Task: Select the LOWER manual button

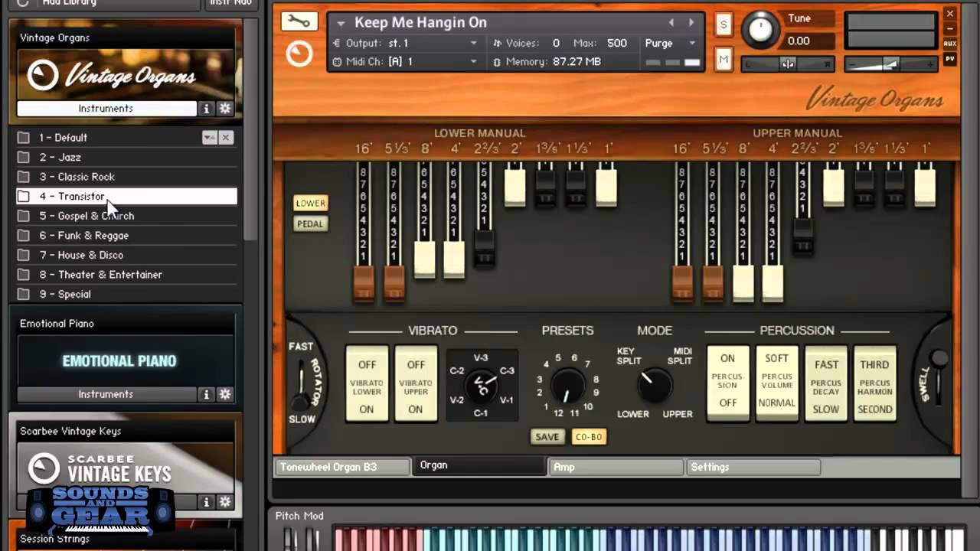Action: pos(310,203)
